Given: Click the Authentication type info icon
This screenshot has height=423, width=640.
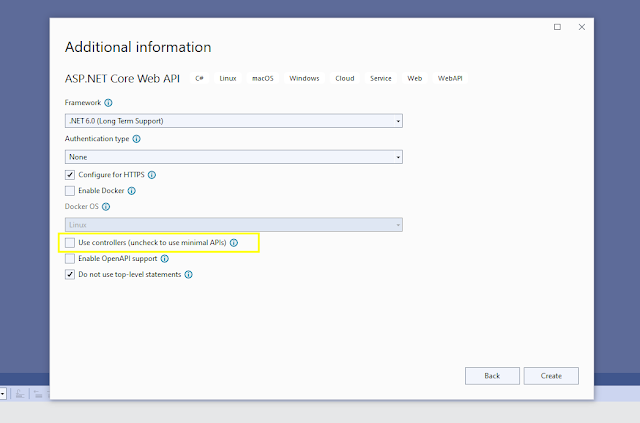Looking at the screenshot, I should (136, 139).
